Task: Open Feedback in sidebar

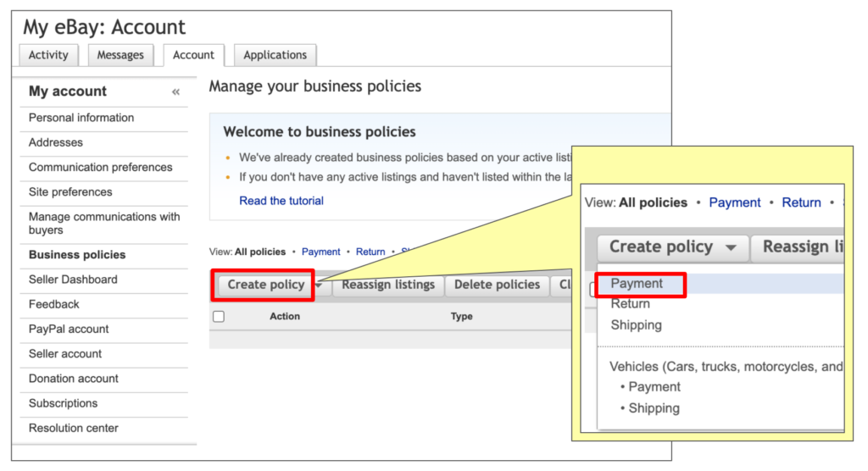Action: [x=53, y=304]
